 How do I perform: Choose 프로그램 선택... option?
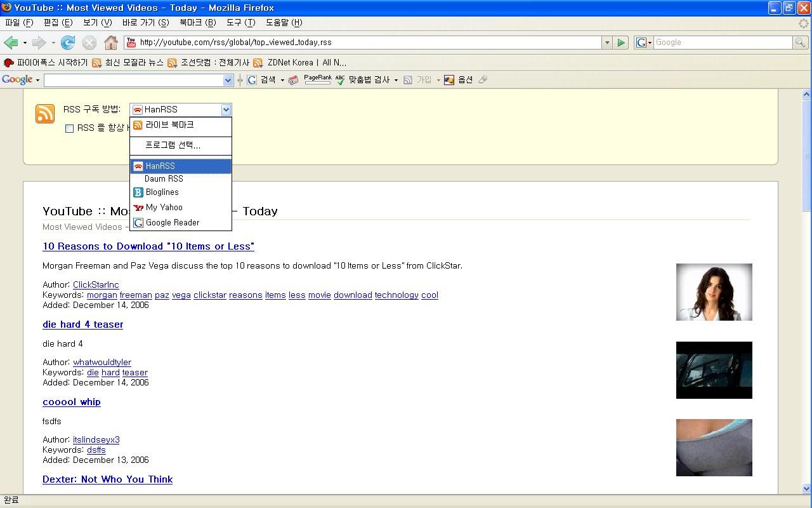point(181,145)
